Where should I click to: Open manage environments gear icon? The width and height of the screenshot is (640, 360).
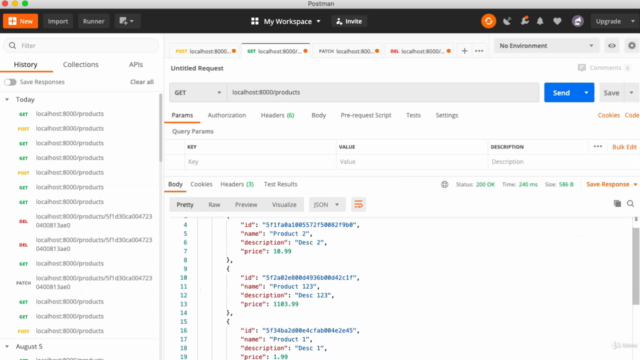[632, 46]
